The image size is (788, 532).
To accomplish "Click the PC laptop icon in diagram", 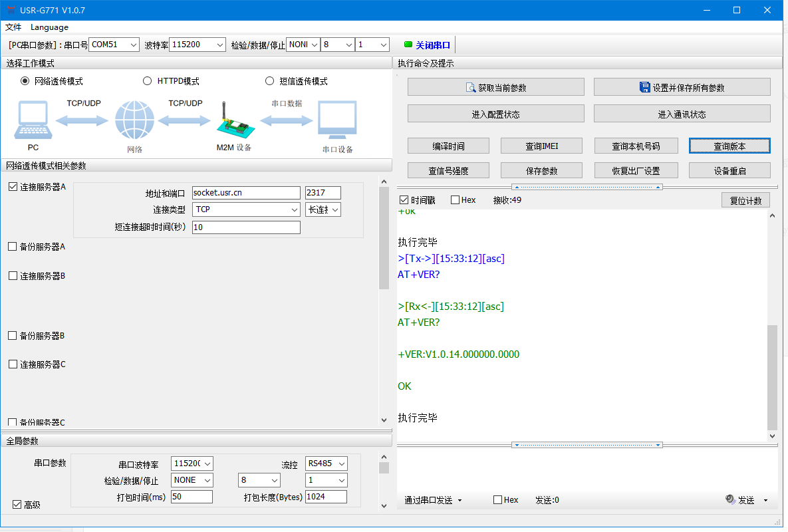I will click(33, 120).
